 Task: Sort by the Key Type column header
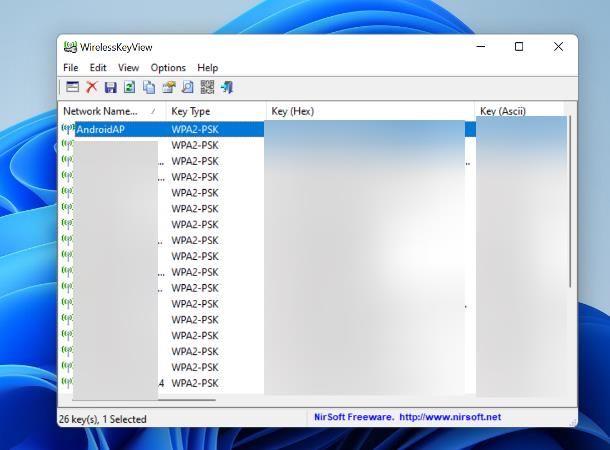tap(216, 111)
